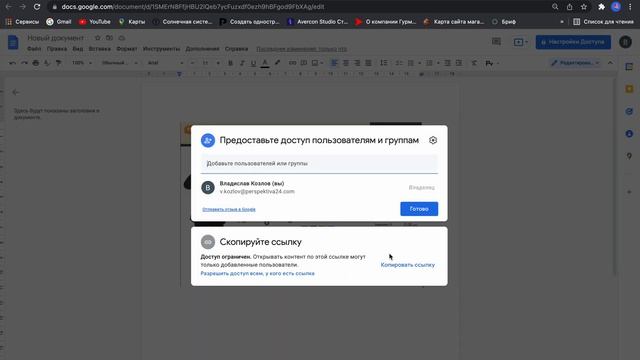640x360 pixels.
Task: Align text right
Action: (x=357, y=63)
